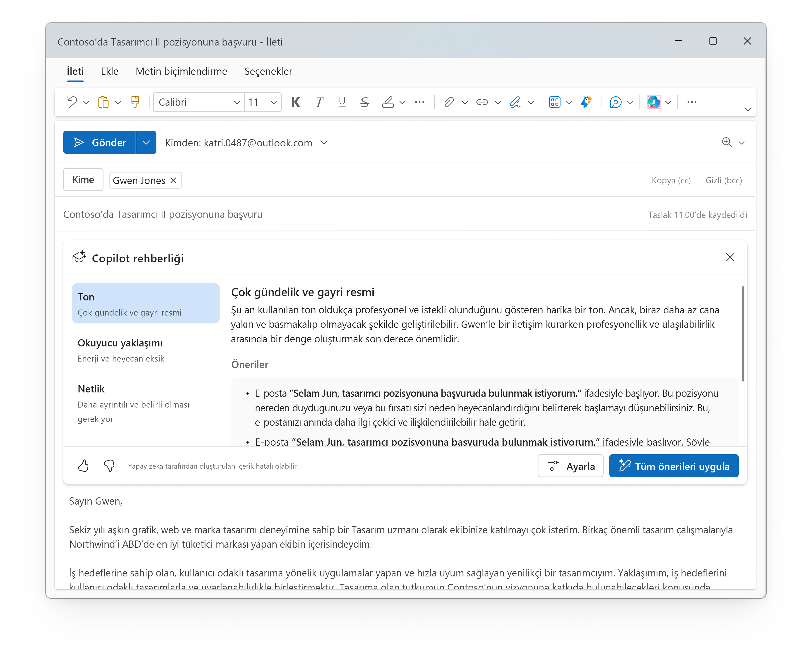Viewport: 812px width, 667px height.
Task: Expand the Copilot logo dropdown arrow
Action: 668,103
